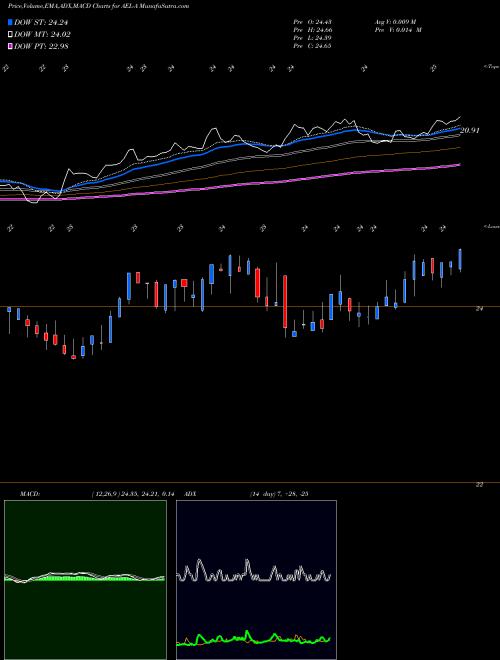Click the 'Avg V: 0.009 M' volume text
The image size is (500, 660).
[x=396, y=22]
